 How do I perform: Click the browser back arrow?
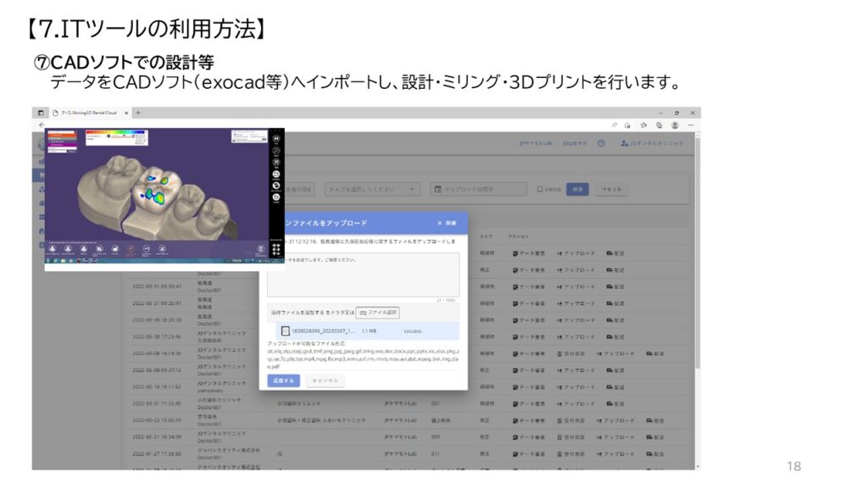pyautogui.click(x=41, y=125)
